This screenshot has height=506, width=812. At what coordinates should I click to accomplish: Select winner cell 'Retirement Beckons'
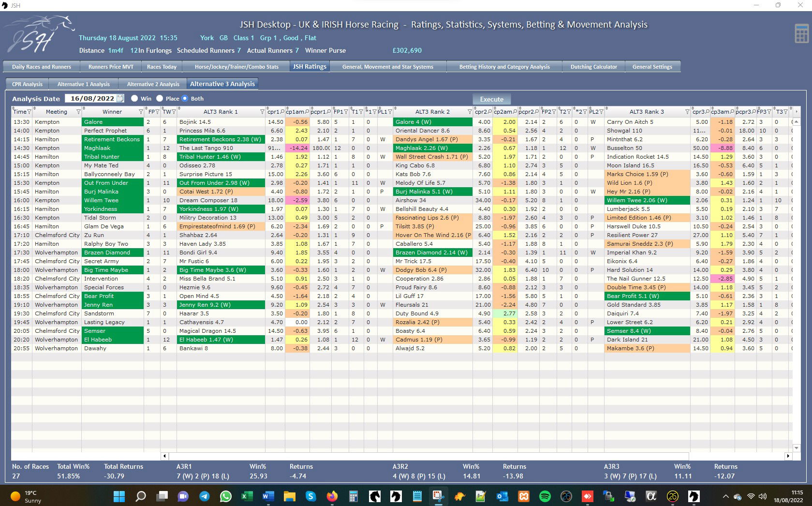click(x=113, y=139)
